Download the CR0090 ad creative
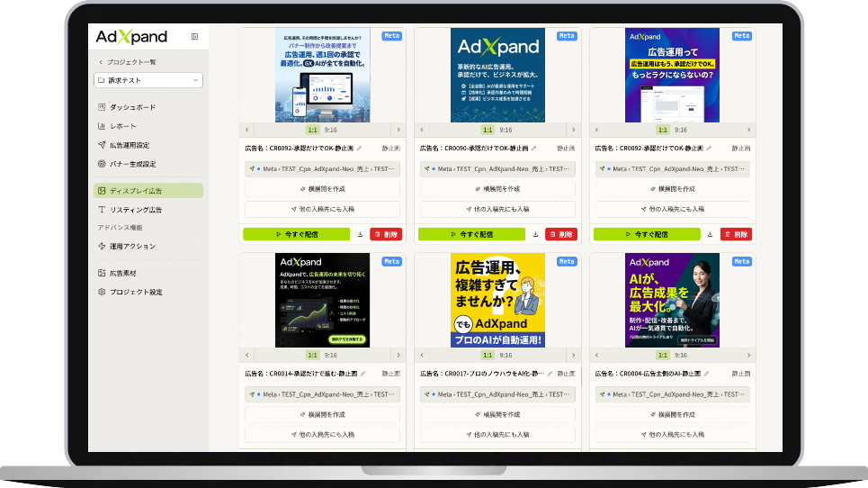868x488 pixels. click(535, 234)
